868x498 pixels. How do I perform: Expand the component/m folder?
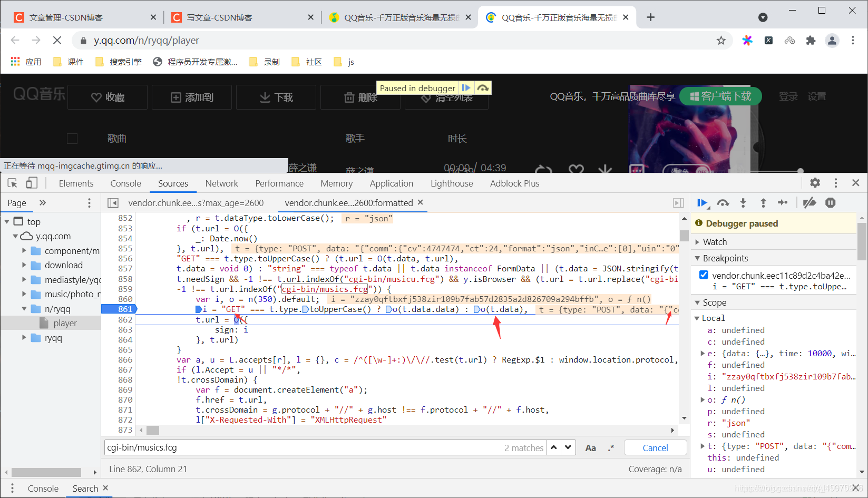click(x=24, y=251)
